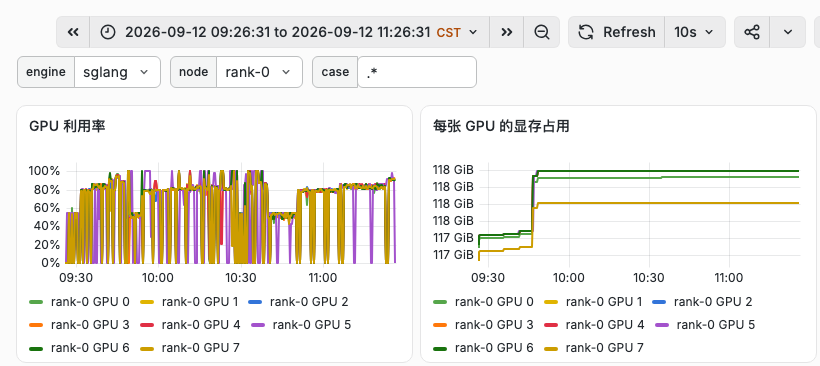This screenshot has width=820, height=366.
Task: Click the node variable label
Action: [x=193, y=72]
